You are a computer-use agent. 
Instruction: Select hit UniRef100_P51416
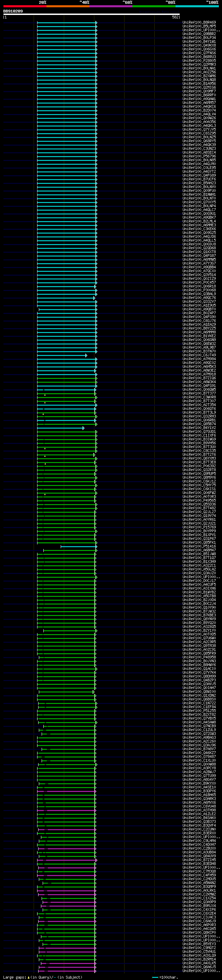point(199,546)
